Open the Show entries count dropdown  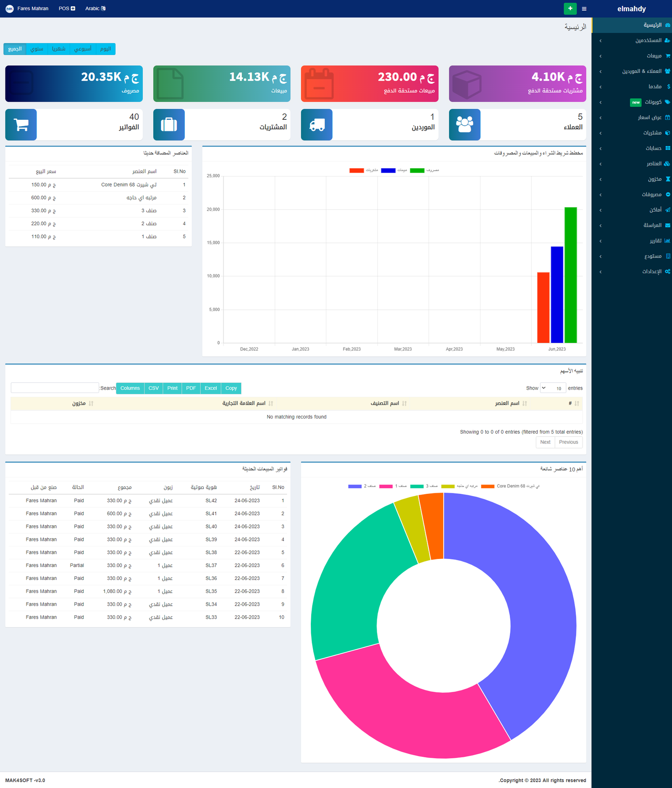coord(553,388)
